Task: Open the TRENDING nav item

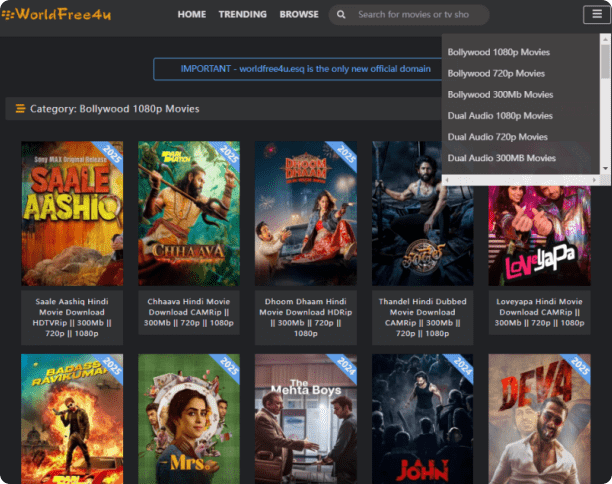Action: click(x=243, y=15)
